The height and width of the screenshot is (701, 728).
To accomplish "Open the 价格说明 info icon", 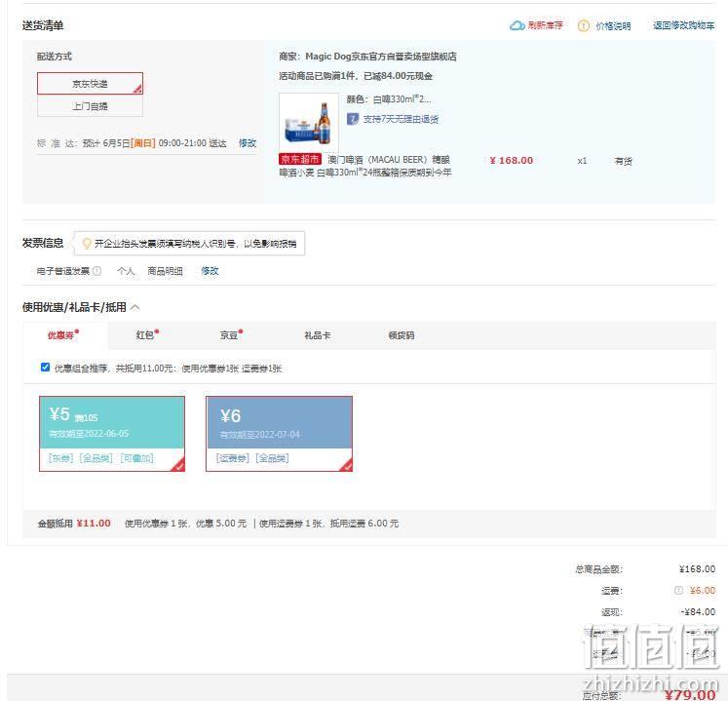I will click(583, 25).
